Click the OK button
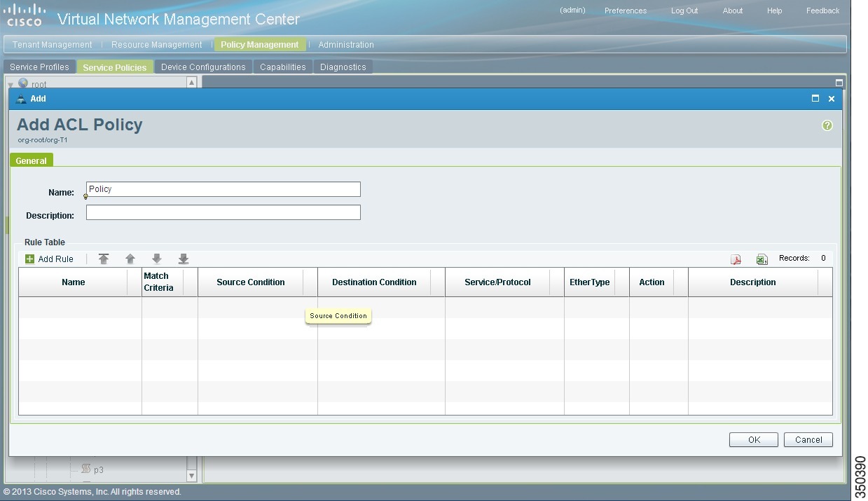868x501 pixels. [x=754, y=439]
